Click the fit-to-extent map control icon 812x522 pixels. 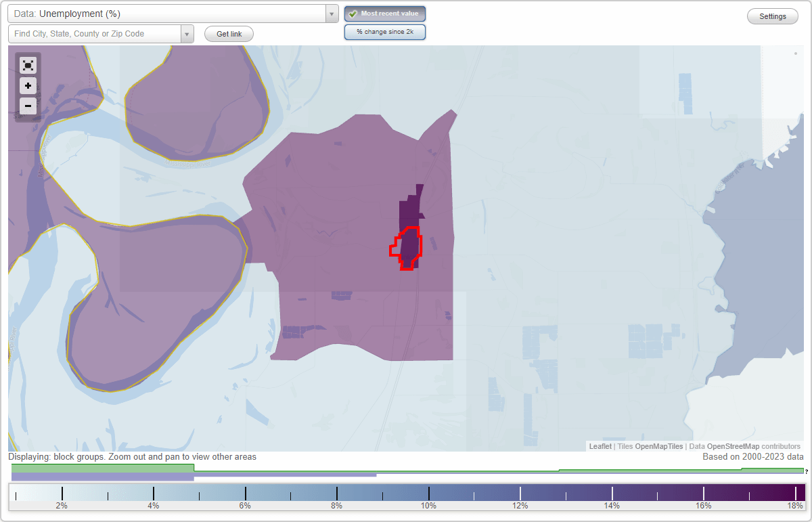28,65
